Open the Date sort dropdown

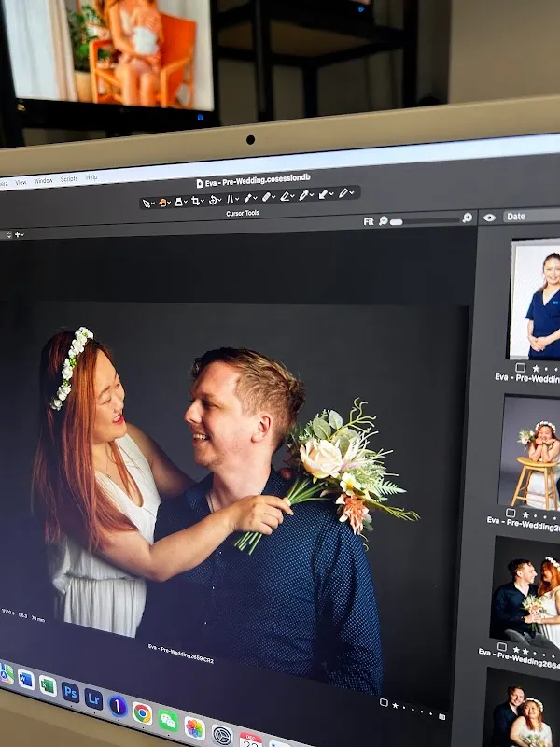(x=531, y=217)
